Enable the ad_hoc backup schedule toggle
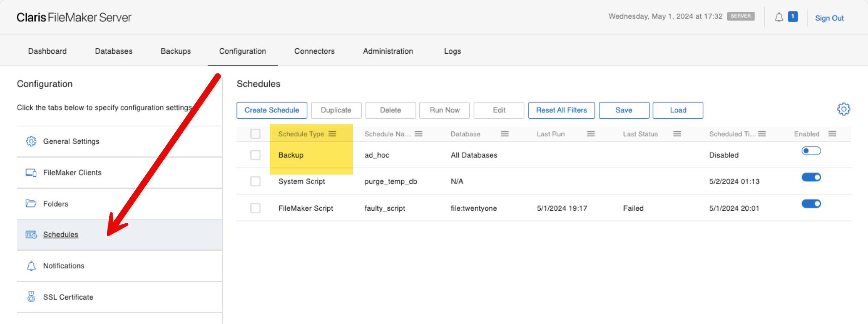 tap(811, 151)
